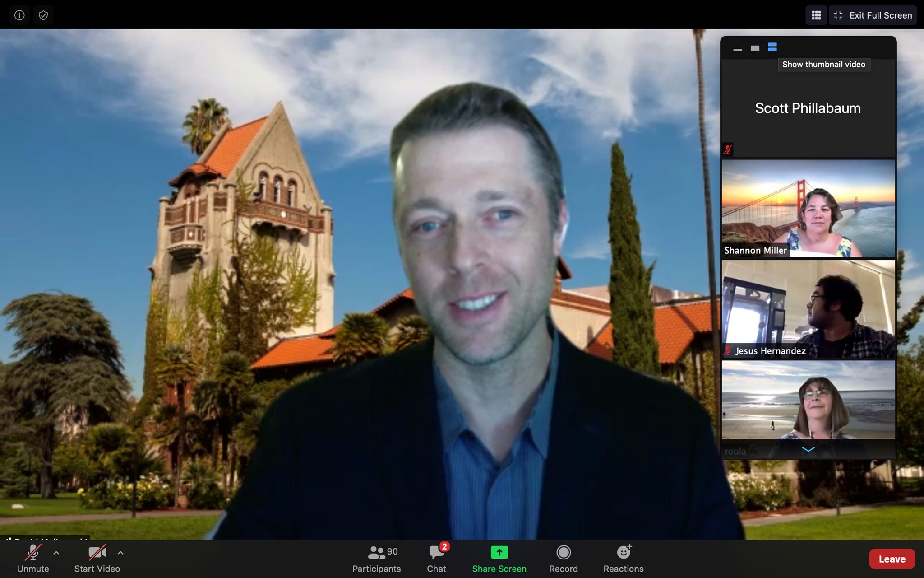This screenshot has width=924, height=578.
Task: Select Scott Phillabaum's video tile
Action: tap(808, 108)
